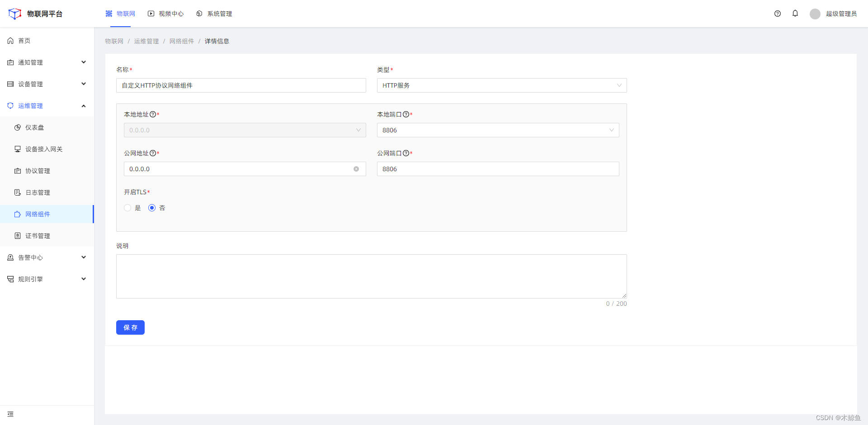
Task: Click the 网络组件 puzzle icon
Action: [x=18, y=214]
